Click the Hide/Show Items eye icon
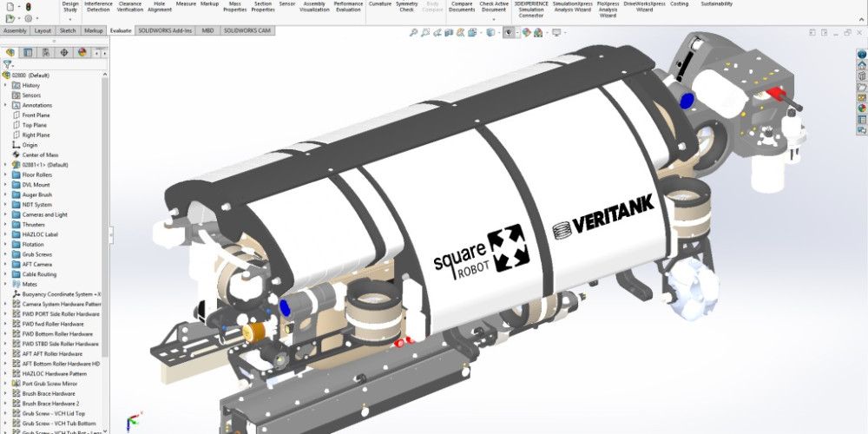868x434 pixels. (x=508, y=33)
